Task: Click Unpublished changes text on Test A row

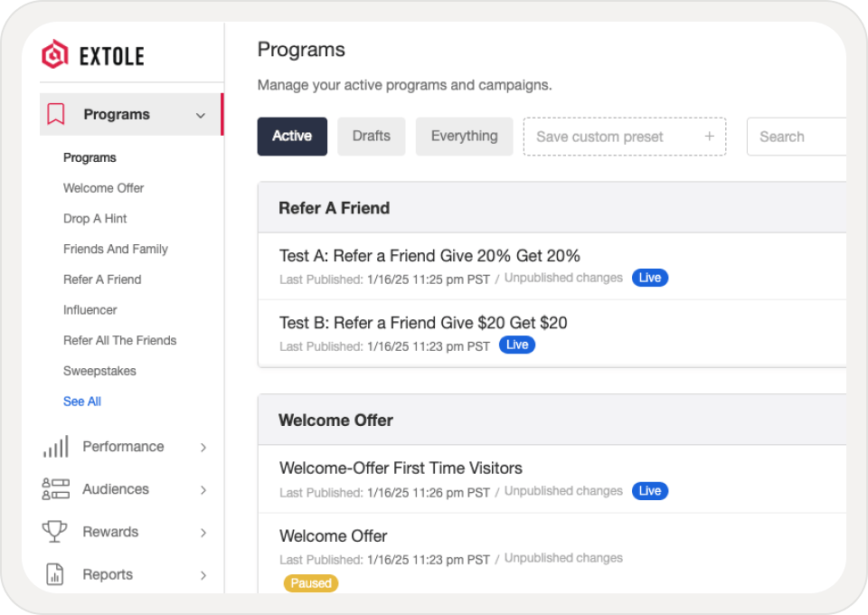Action: pyautogui.click(x=563, y=278)
